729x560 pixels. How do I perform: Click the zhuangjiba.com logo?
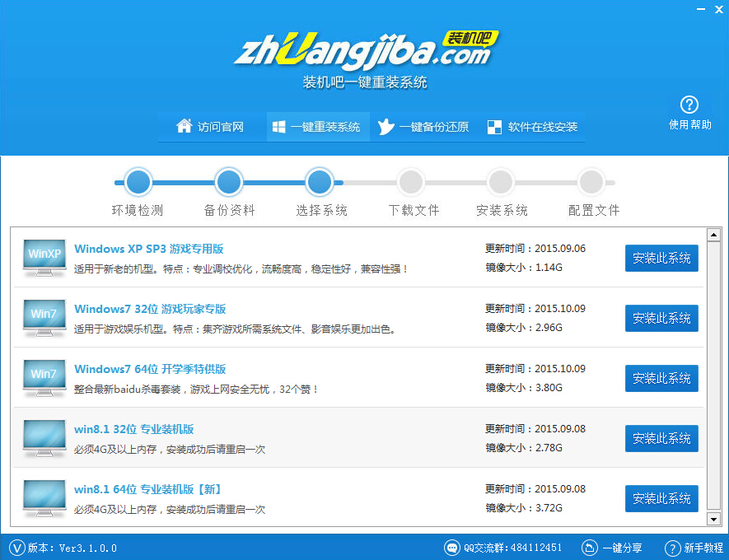click(366, 53)
